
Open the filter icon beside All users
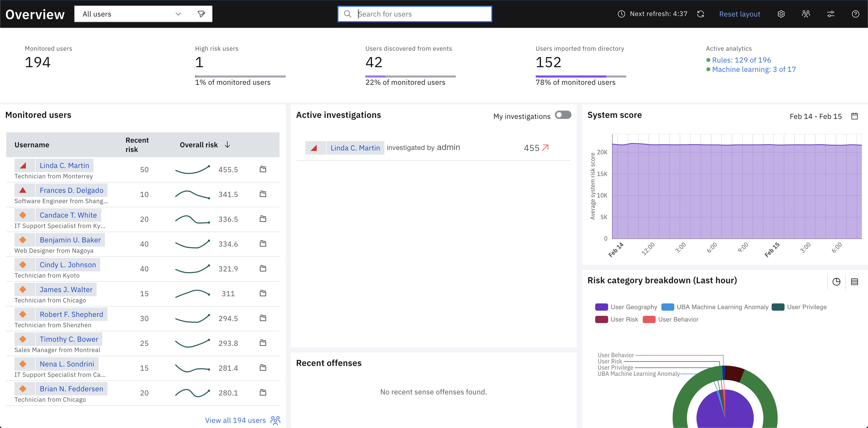click(202, 14)
